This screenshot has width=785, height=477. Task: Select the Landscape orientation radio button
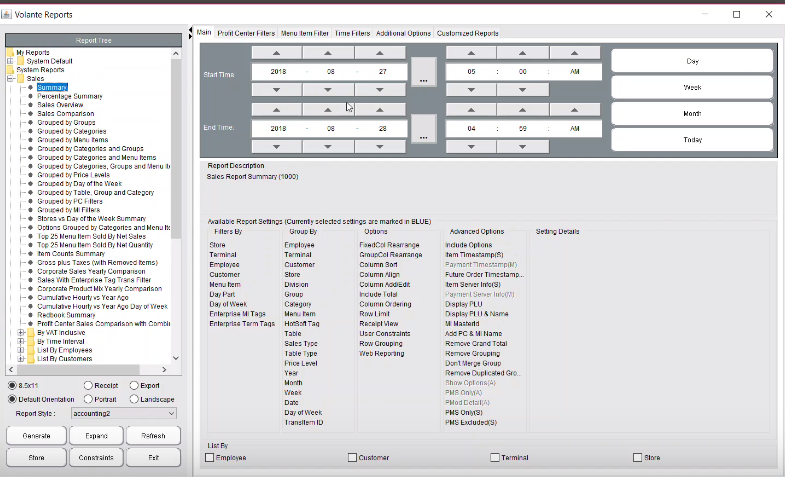132,397
